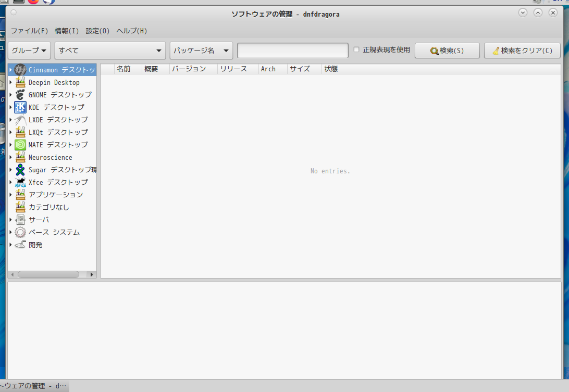Click the LXQt desktop group icon
This screenshot has width=569, height=392.
(x=20, y=132)
